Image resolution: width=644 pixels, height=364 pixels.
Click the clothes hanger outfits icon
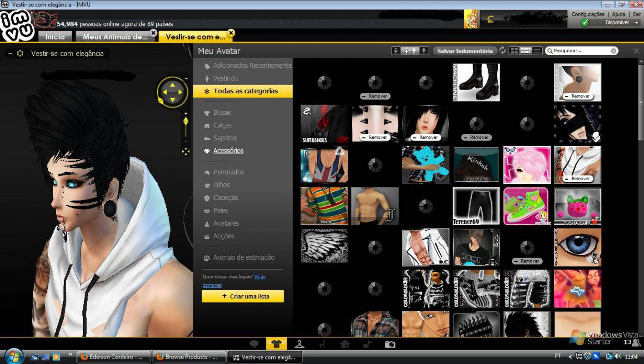299,344
